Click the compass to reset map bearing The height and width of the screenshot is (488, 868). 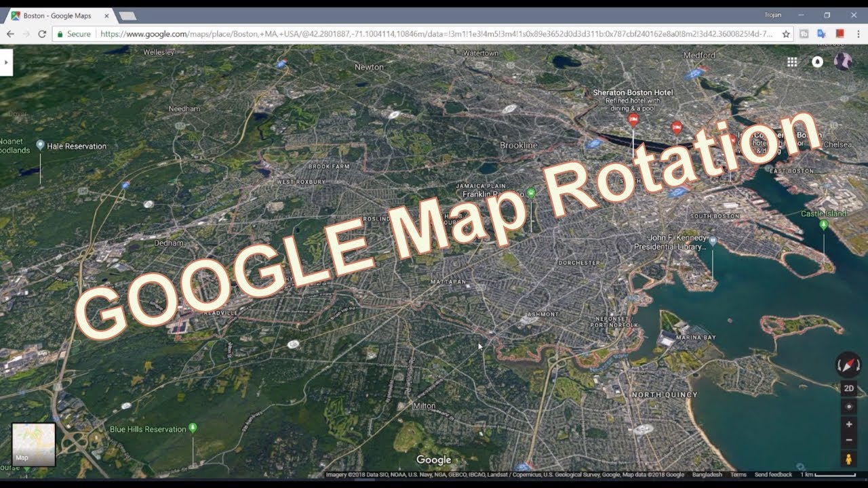pos(848,365)
